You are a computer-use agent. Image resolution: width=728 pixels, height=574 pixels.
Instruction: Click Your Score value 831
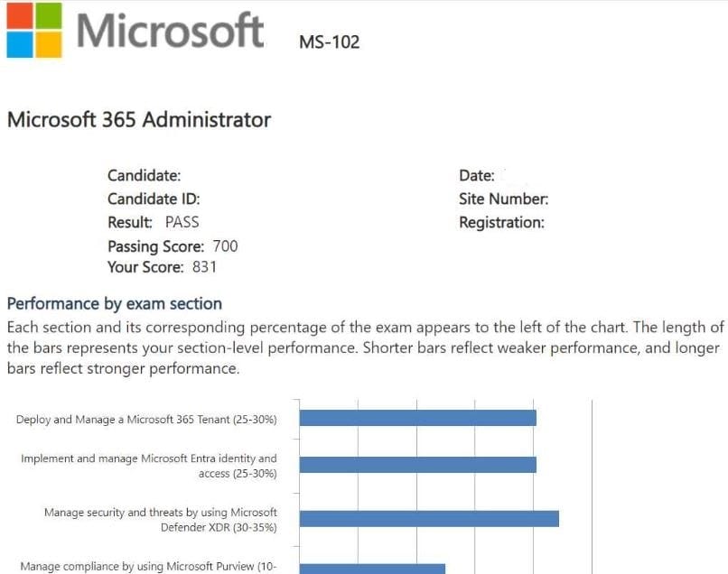click(204, 267)
